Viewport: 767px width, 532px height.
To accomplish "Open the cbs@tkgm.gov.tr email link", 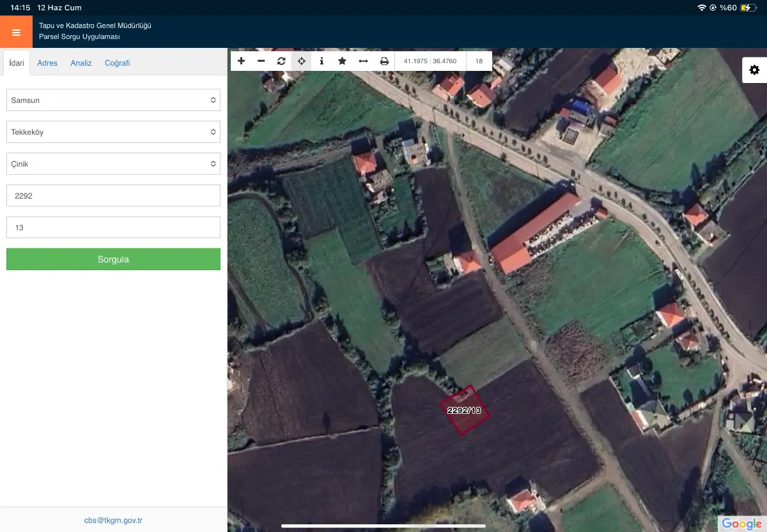I will pos(113,521).
